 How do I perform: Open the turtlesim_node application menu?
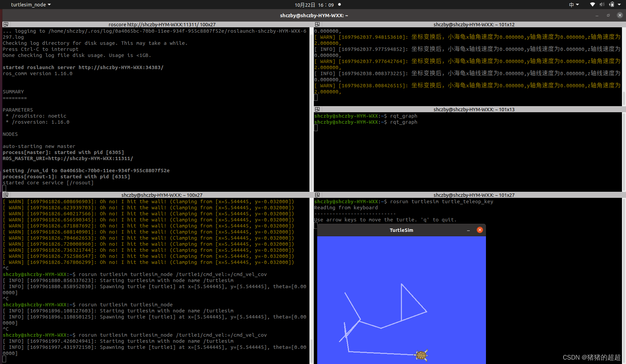tap(31, 5)
